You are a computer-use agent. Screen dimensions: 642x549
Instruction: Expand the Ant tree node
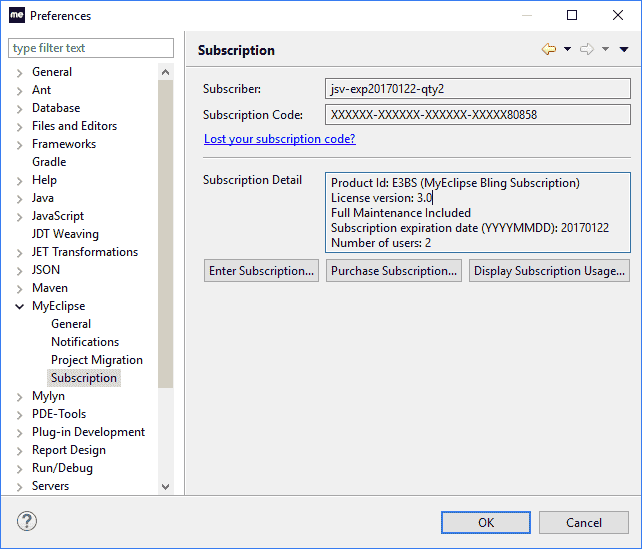tap(19, 91)
